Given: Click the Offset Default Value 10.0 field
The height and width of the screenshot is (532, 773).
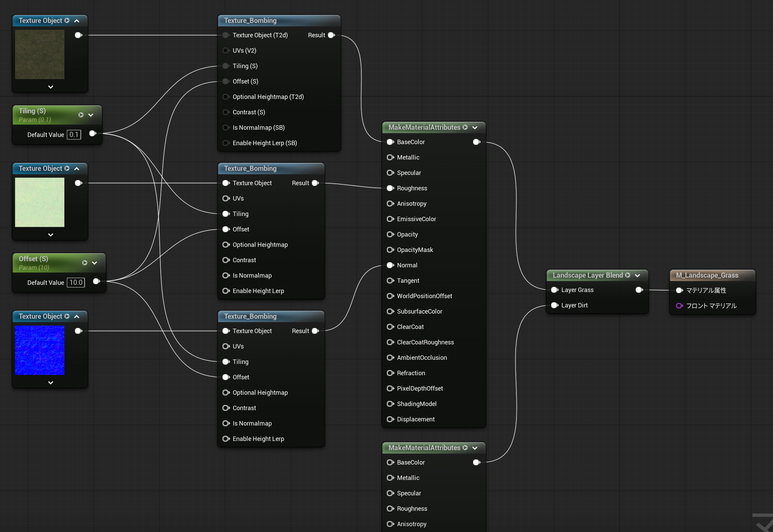Looking at the screenshot, I should coord(76,282).
